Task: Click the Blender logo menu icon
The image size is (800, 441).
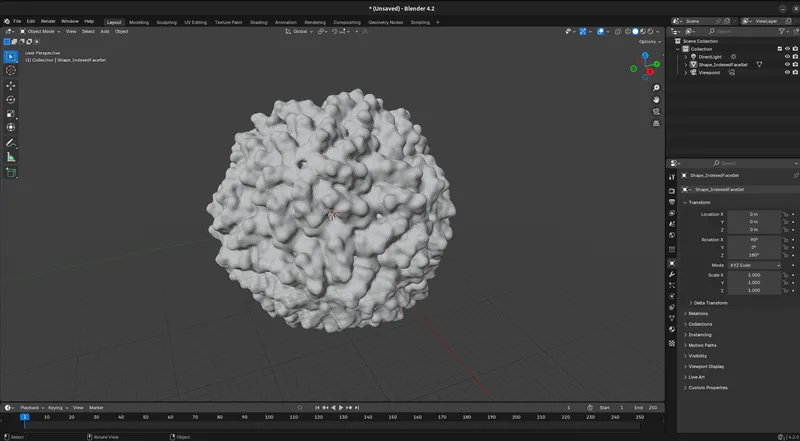Action: (7, 21)
